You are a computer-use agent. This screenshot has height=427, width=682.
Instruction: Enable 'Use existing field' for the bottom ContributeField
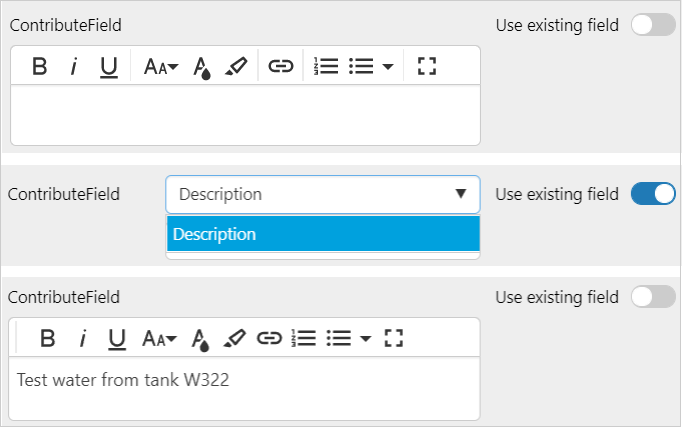point(653,297)
